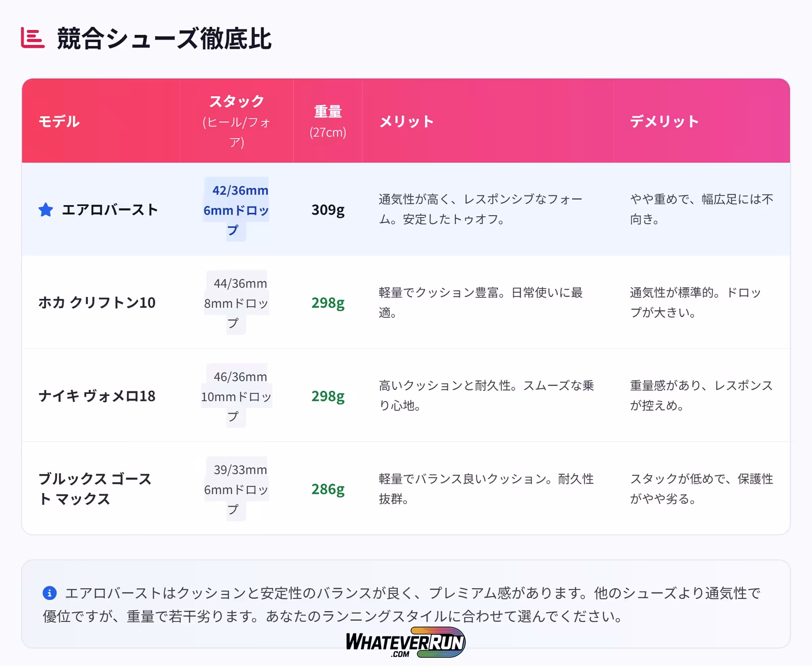The image size is (812, 666).
Task: Click the blue star next to エアロバースト
Action: coord(46,210)
